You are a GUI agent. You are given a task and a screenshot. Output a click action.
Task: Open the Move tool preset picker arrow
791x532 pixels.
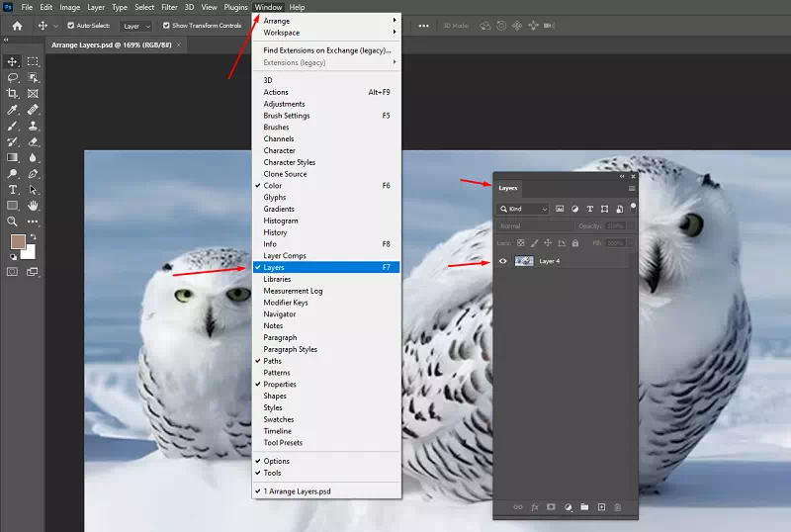(x=55, y=26)
